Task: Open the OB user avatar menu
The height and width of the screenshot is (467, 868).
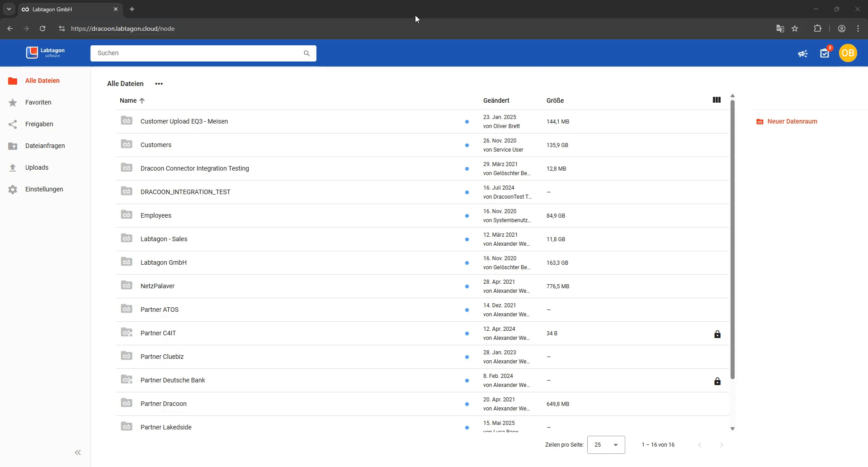Action: click(848, 53)
